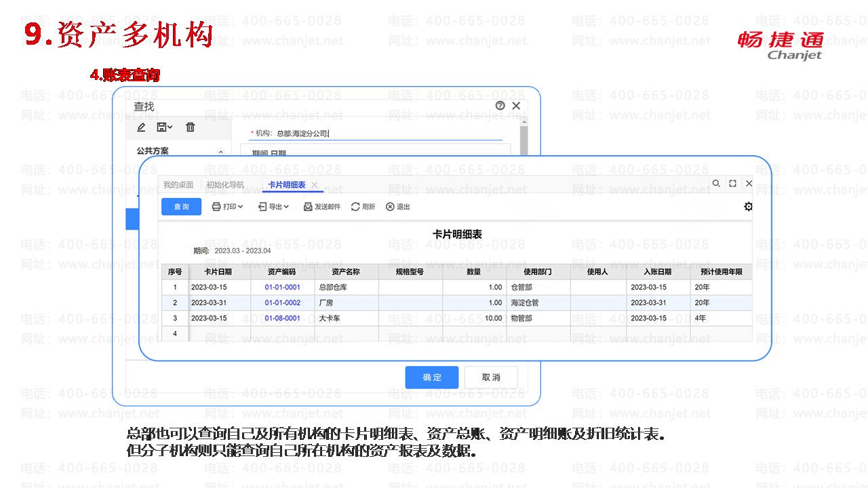Close the 卡片明细表 window with X icon

click(749, 183)
